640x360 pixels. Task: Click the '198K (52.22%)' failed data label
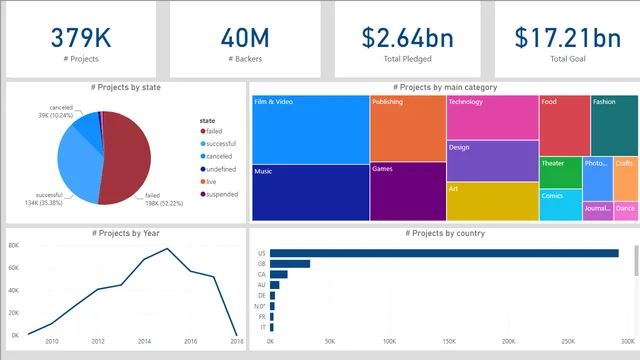point(164,203)
